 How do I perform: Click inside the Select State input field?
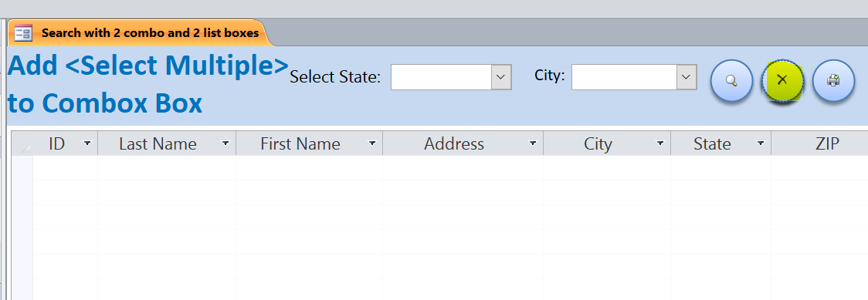click(x=441, y=77)
